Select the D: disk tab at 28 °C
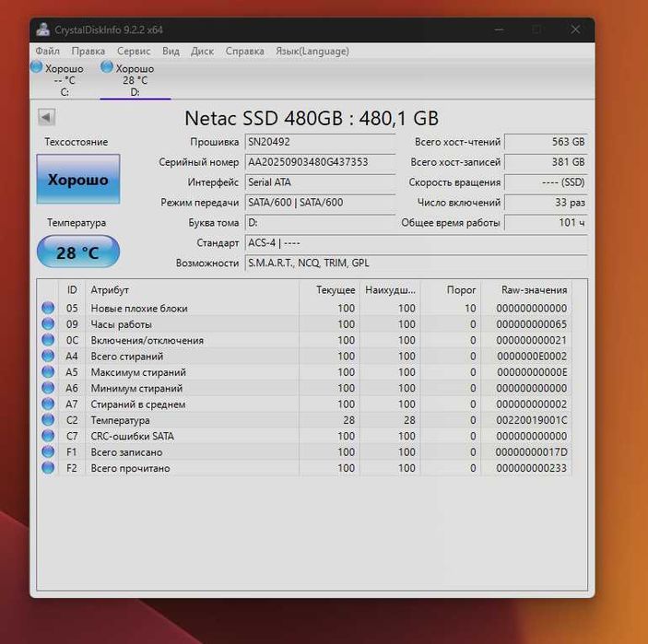The height and width of the screenshot is (644, 648). pyautogui.click(x=135, y=80)
